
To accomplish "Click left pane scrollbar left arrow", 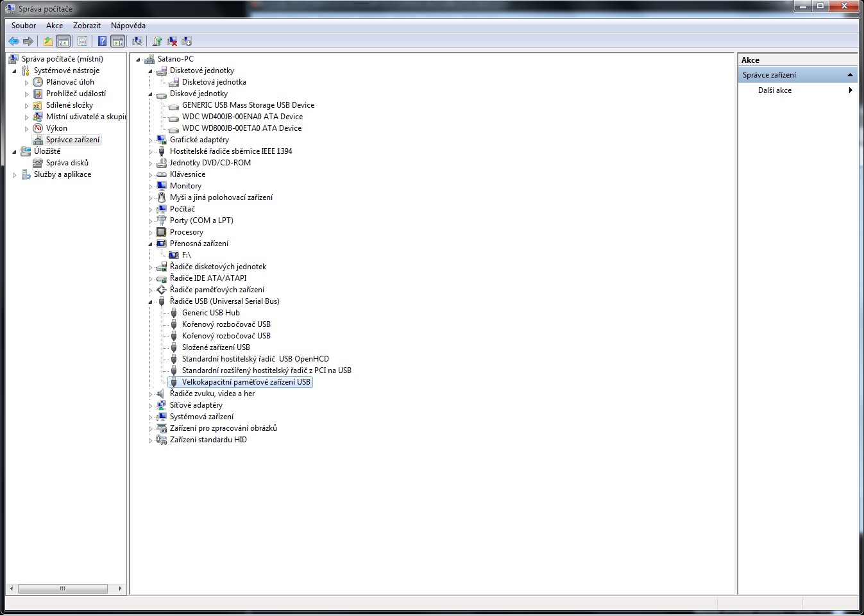I will 11,588.
